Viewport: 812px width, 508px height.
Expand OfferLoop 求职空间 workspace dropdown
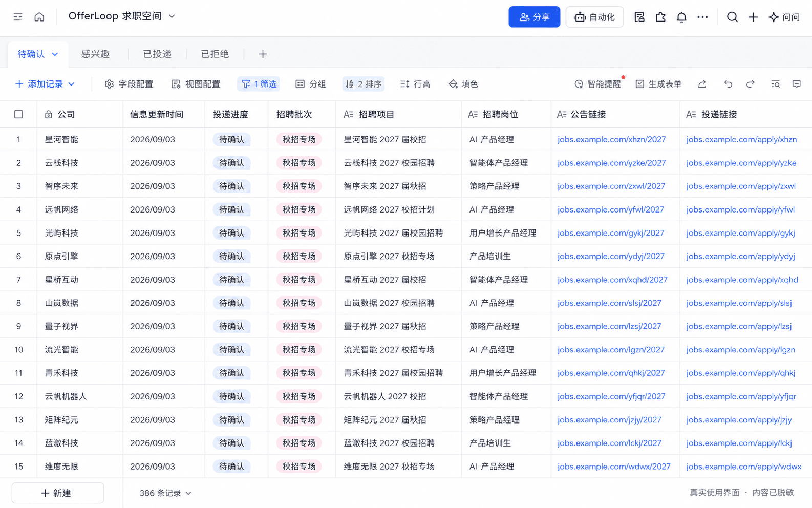coord(172,16)
